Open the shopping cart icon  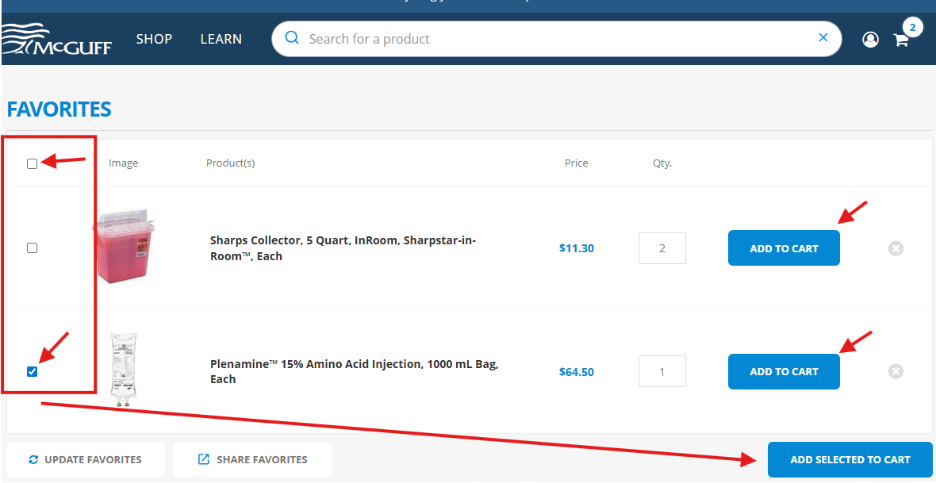tap(901, 40)
